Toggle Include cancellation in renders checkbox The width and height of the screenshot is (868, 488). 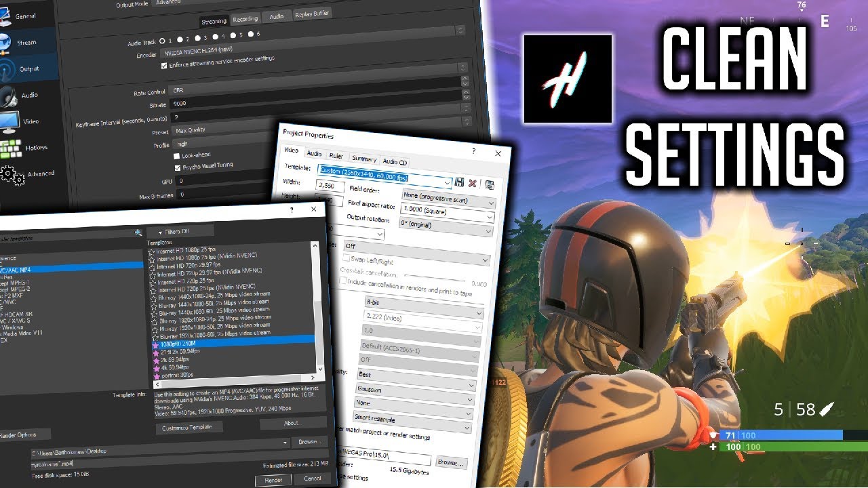point(343,281)
